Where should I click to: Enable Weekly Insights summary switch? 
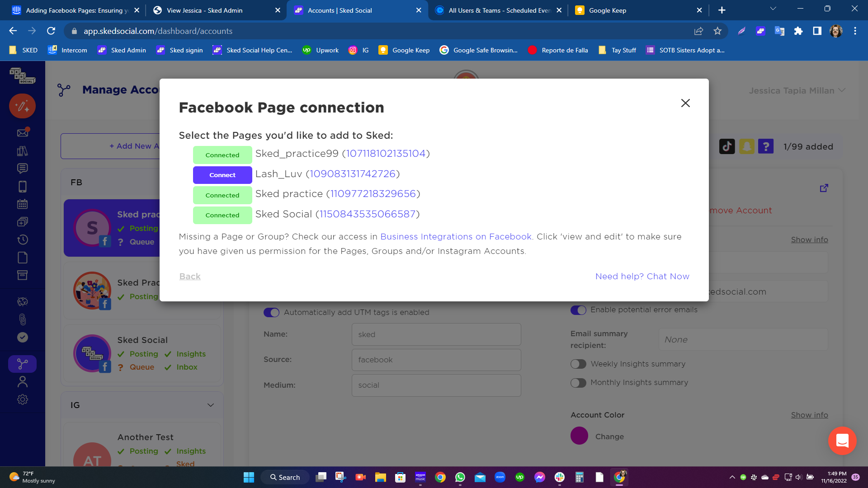tap(578, 364)
